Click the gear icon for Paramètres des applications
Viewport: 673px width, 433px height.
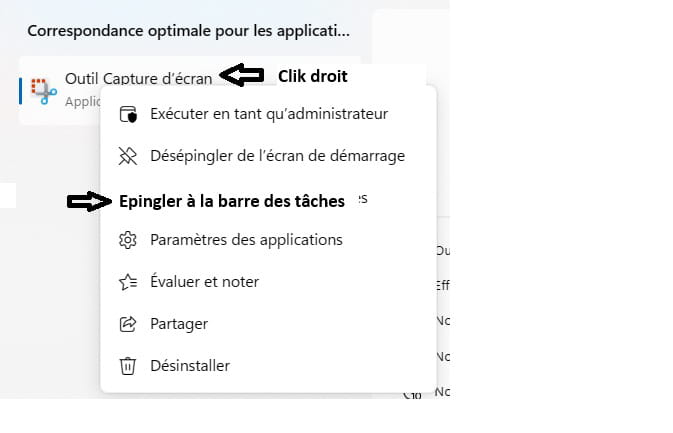[127, 240]
